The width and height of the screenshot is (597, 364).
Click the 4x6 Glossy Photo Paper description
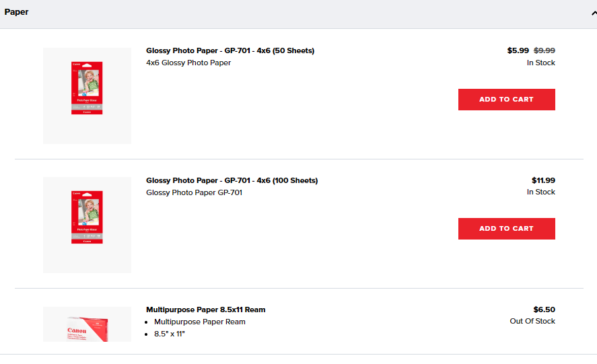188,63
